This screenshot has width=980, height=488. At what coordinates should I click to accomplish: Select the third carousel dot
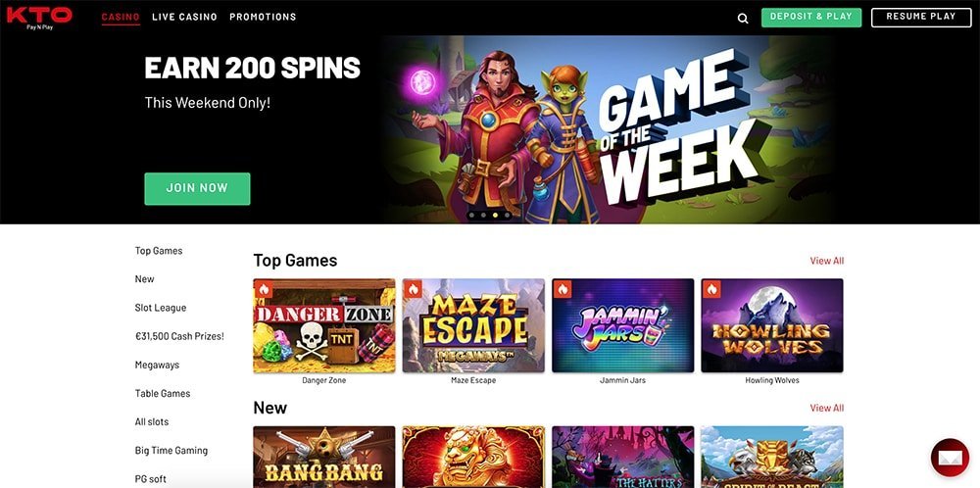pyautogui.click(x=495, y=215)
